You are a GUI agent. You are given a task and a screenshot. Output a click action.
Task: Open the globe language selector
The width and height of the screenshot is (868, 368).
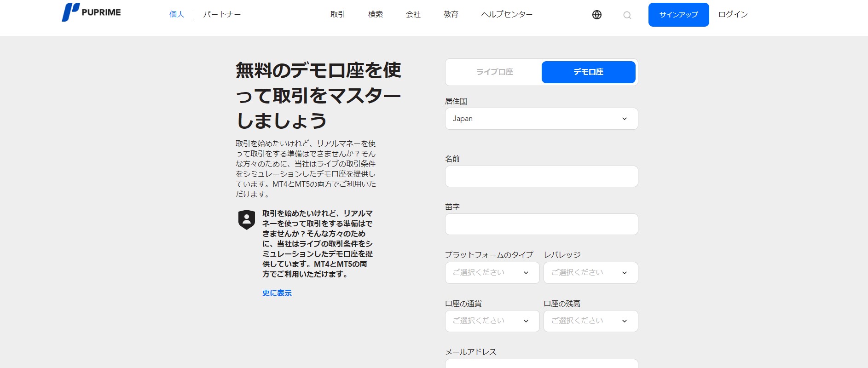coord(597,15)
